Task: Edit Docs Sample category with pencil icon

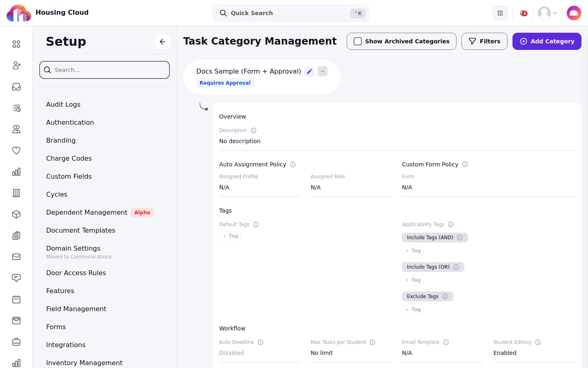Action: coord(310,72)
